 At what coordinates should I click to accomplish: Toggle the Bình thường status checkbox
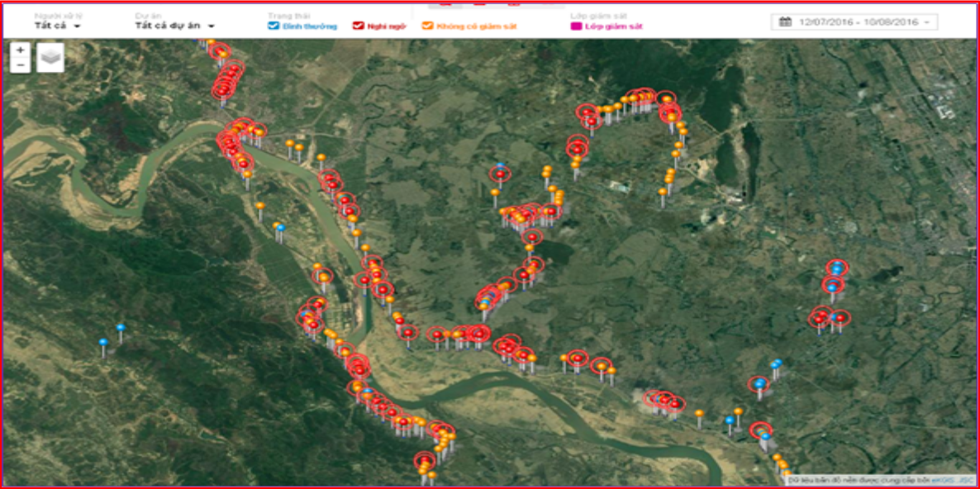(273, 26)
